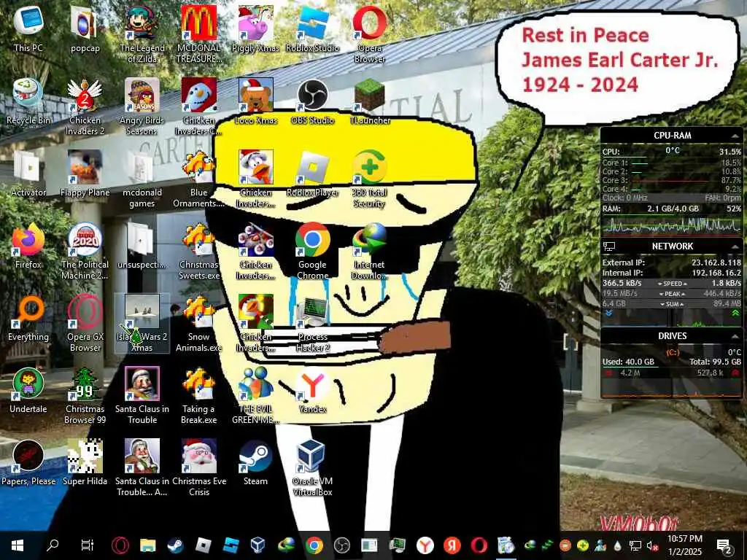Launch Chicken Invaders 2 shortcut
The width and height of the screenshot is (747, 560).
85,106
